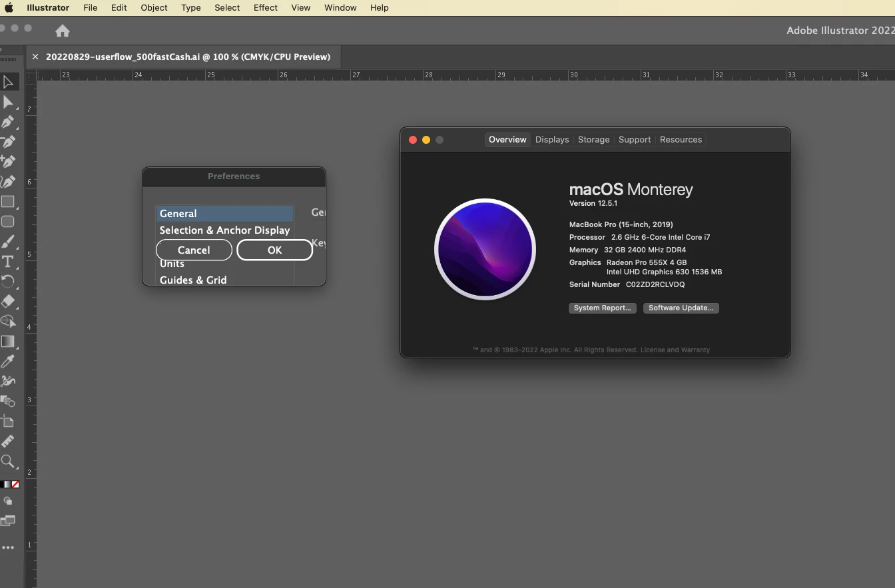Viewport: 895px width, 588px height.
Task: Go to the Illustrator Home screen
Action: (63, 31)
